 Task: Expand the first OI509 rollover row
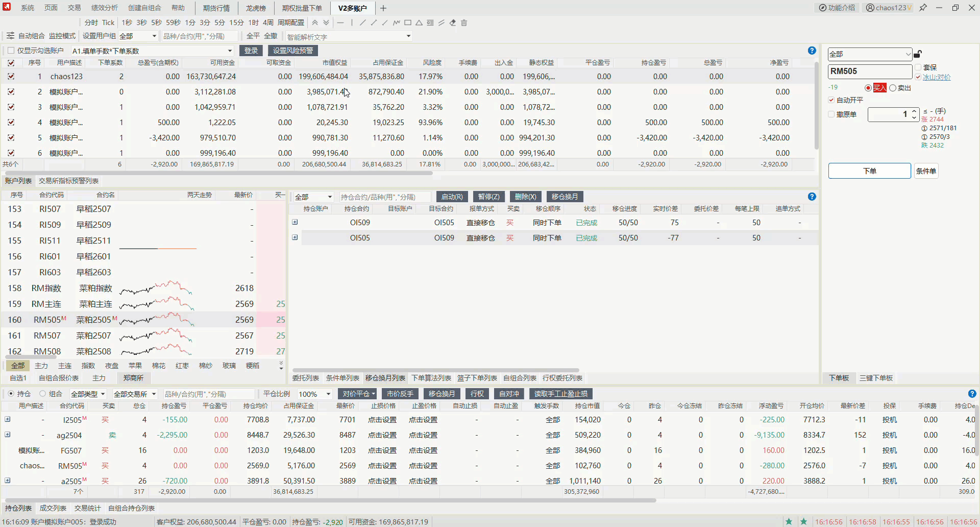295,222
